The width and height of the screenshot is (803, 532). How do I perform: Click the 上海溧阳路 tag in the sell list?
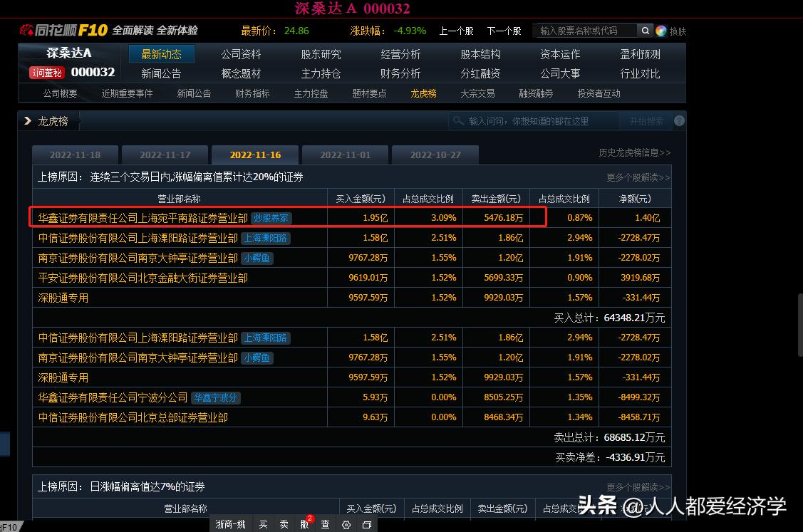tap(265, 338)
